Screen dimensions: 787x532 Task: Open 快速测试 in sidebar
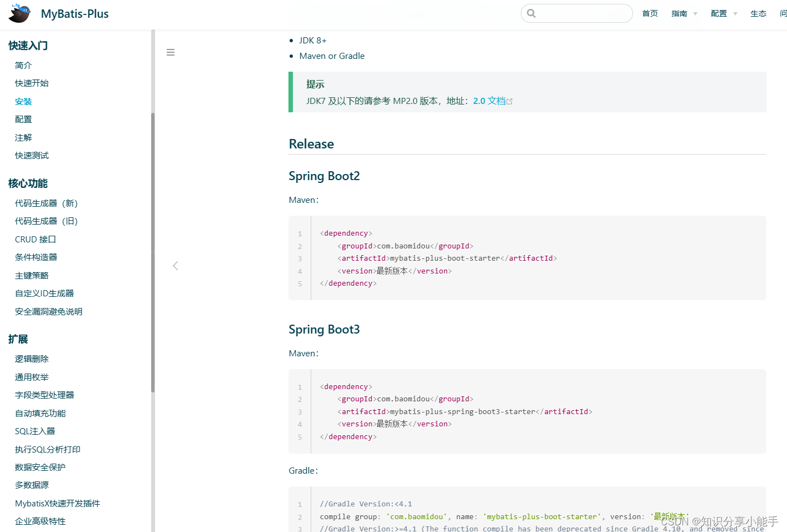coord(32,156)
